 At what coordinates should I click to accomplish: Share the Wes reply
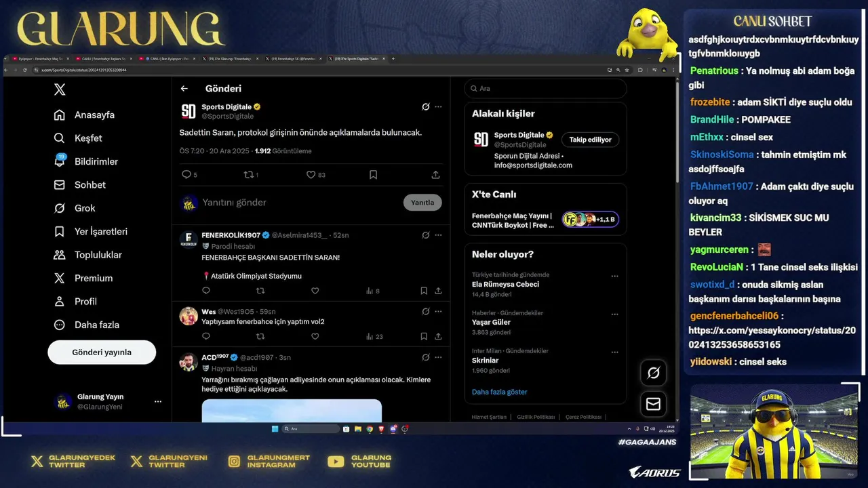(438, 336)
